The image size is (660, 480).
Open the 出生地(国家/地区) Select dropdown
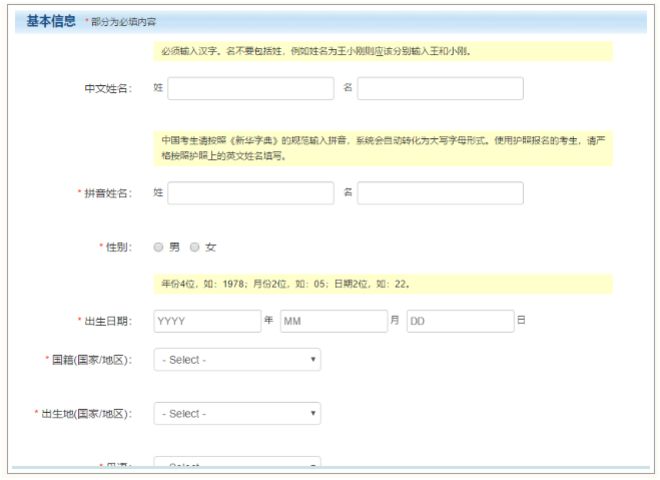pyautogui.click(x=237, y=414)
